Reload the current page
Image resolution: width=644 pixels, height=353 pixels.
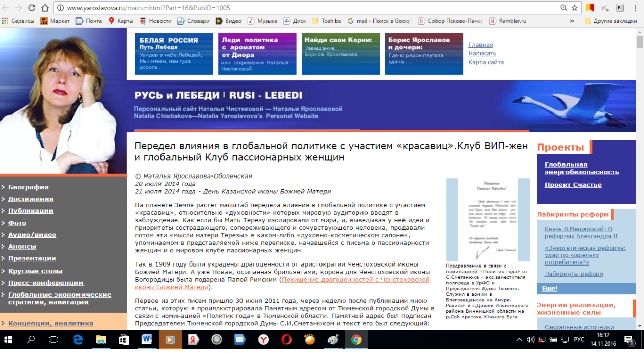(x=32, y=8)
